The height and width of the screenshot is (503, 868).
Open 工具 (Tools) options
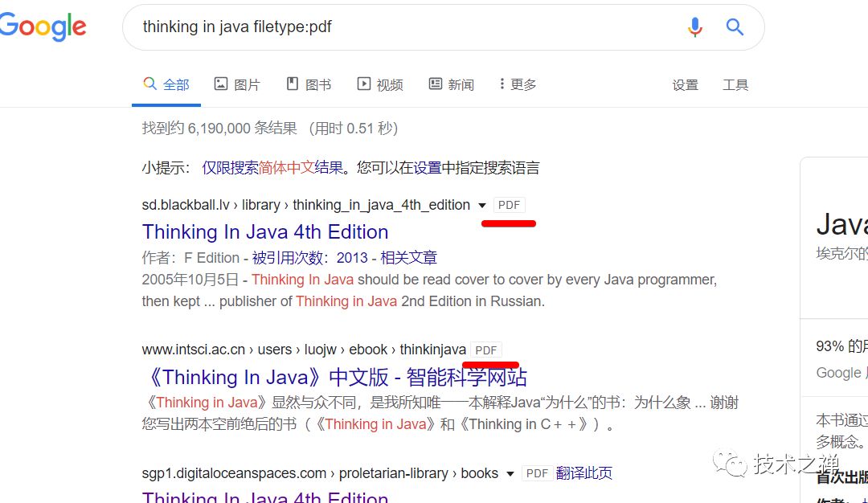tap(735, 85)
